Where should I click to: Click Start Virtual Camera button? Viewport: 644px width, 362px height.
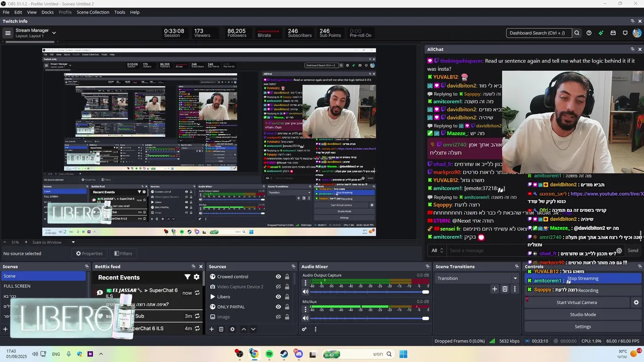tap(577, 303)
